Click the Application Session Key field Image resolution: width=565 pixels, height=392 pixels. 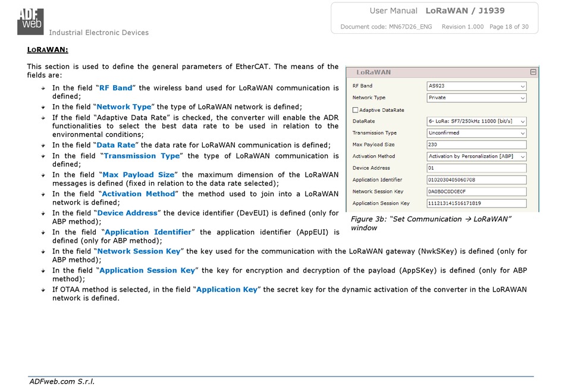[x=476, y=203]
